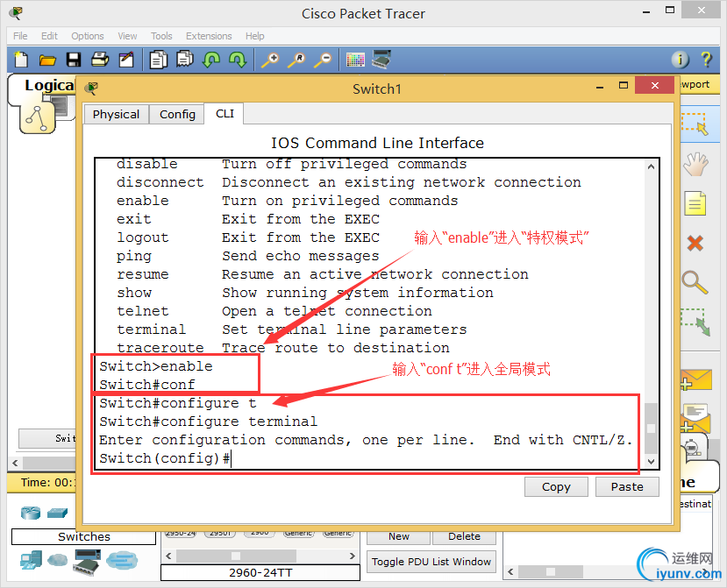Choose the Place Note tool

(695, 203)
